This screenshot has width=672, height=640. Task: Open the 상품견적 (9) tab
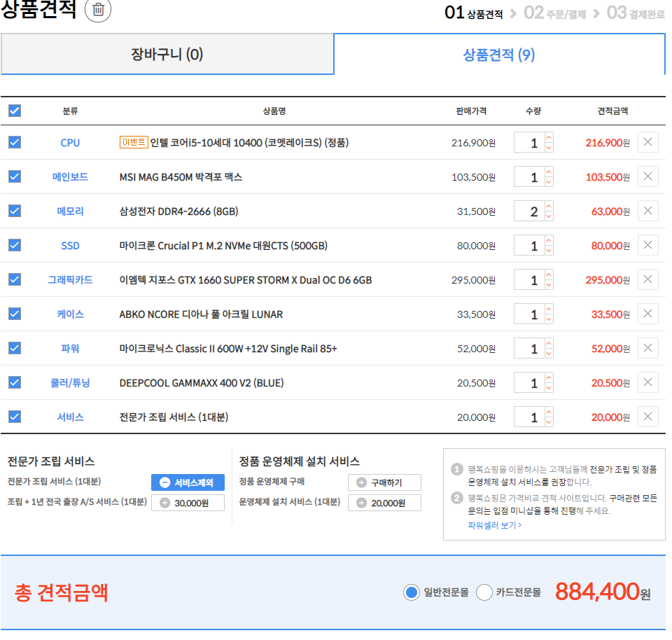point(499,54)
